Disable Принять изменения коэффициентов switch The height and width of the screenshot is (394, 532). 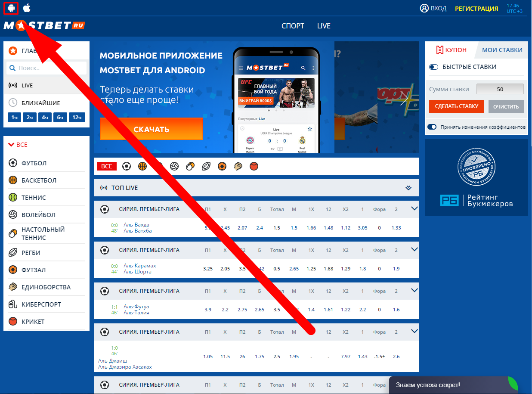432,127
